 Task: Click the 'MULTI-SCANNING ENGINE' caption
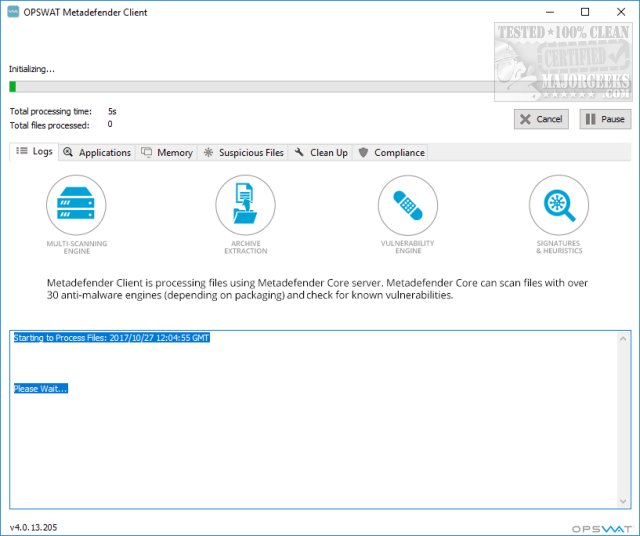point(77,247)
